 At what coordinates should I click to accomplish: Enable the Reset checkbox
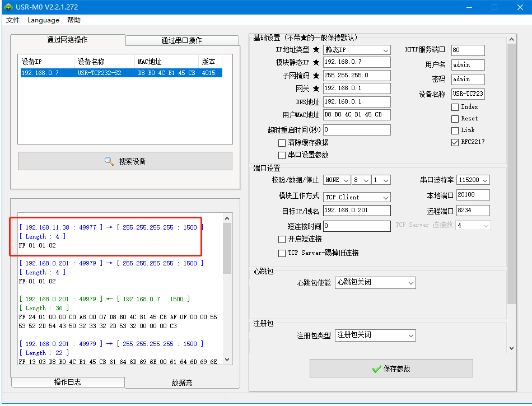[455, 119]
